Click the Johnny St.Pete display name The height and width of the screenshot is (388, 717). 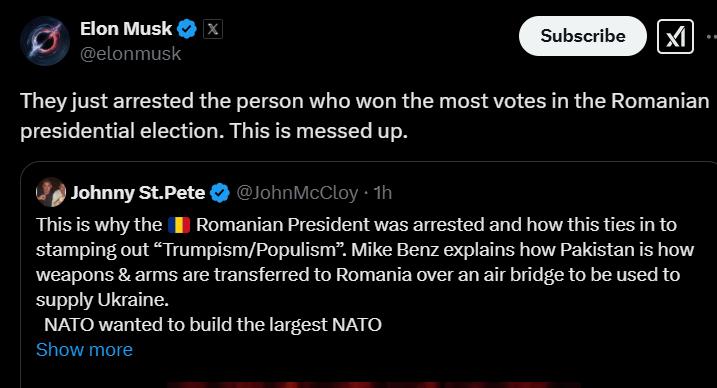click(x=138, y=192)
